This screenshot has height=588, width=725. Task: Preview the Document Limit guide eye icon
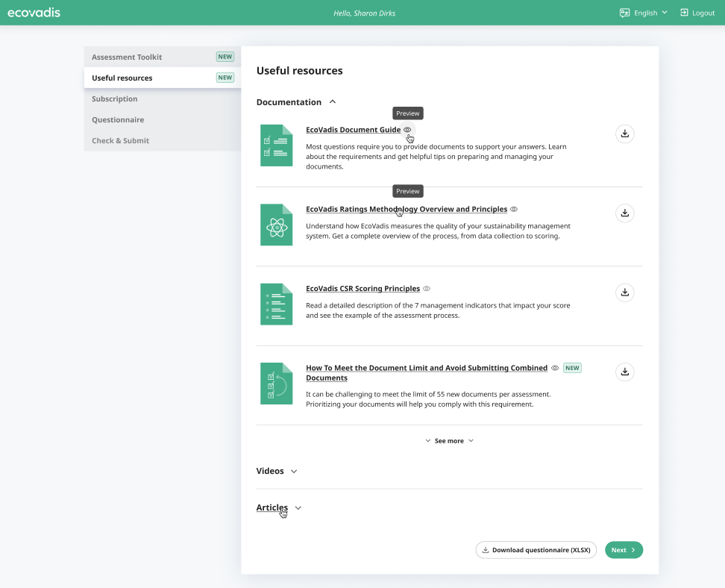click(x=555, y=368)
